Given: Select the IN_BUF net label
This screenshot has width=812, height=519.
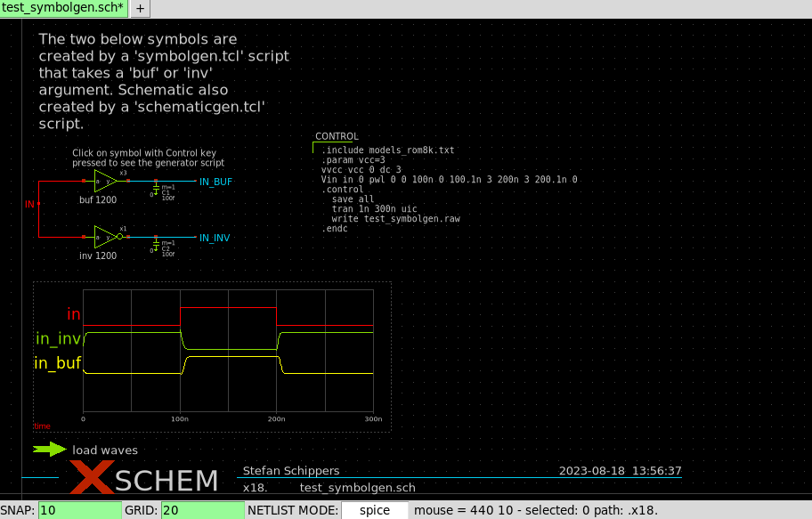Looking at the screenshot, I should [215, 182].
